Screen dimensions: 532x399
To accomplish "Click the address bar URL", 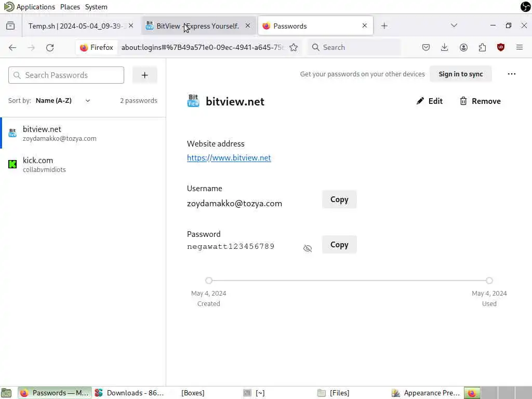I will tap(202, 47).
